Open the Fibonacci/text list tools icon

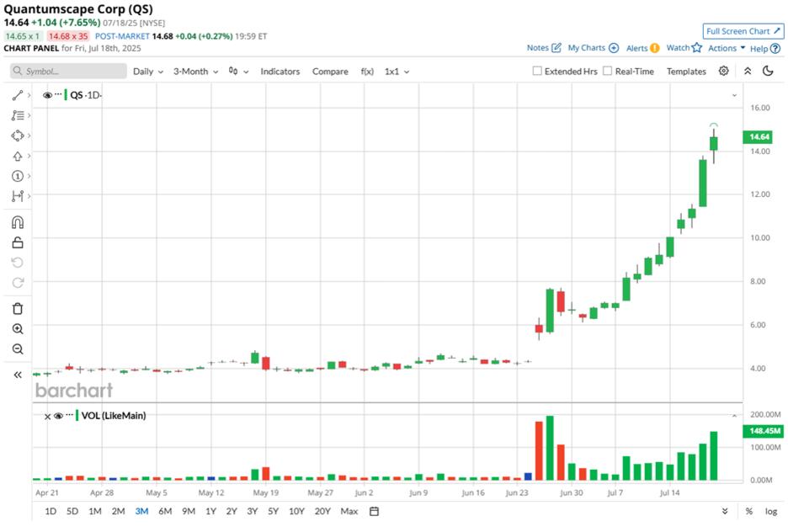[x=18, y=115]
